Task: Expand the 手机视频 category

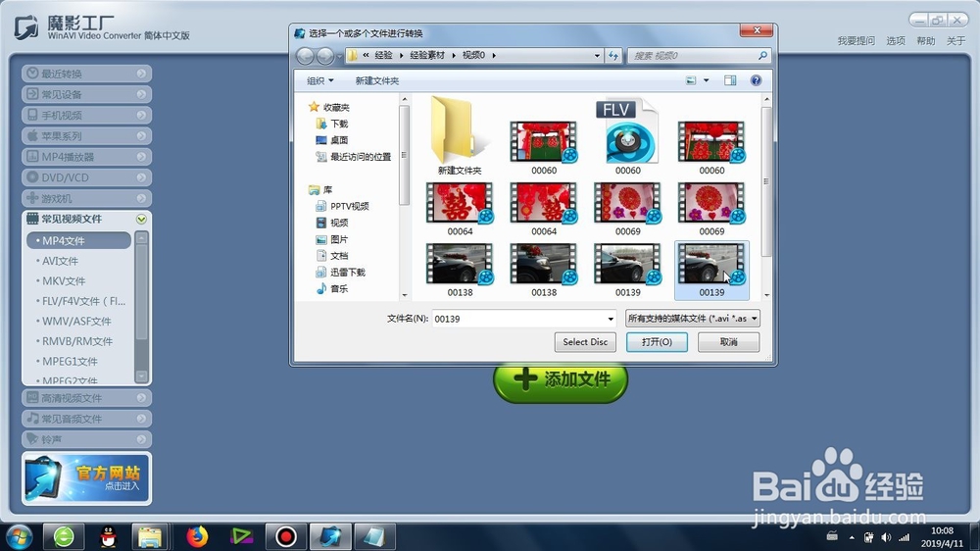Action: [x=86, y=115]
